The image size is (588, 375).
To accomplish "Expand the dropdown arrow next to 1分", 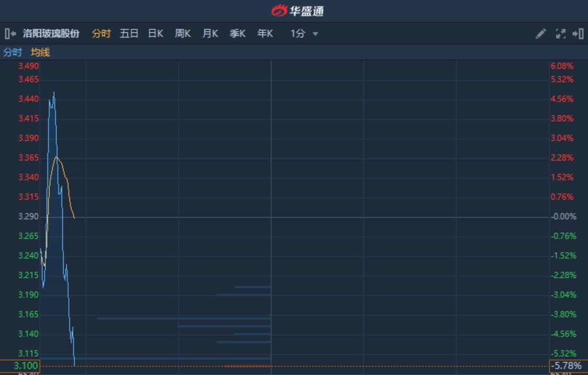I will point(315,34).
